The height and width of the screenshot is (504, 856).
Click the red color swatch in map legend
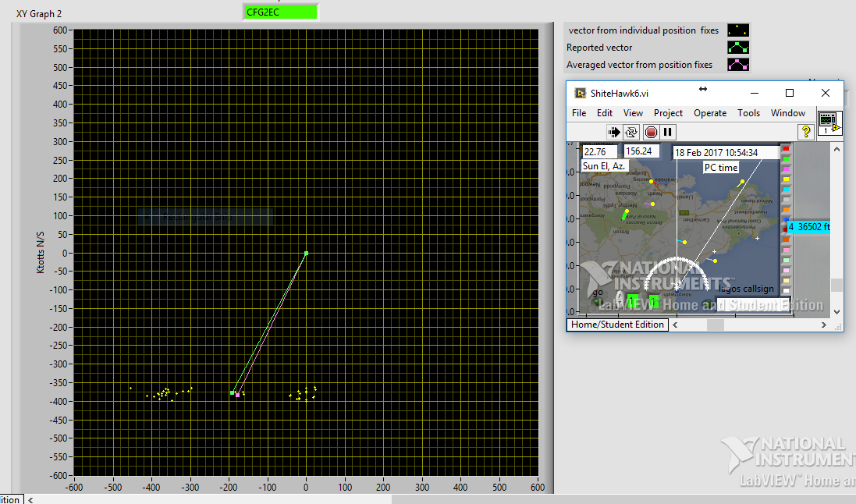pos(786,148)
